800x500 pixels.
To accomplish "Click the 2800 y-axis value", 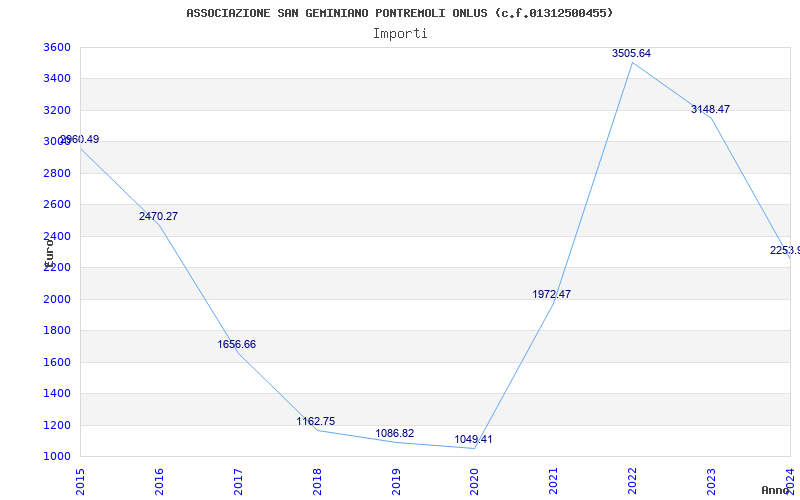I will [57, 173].
